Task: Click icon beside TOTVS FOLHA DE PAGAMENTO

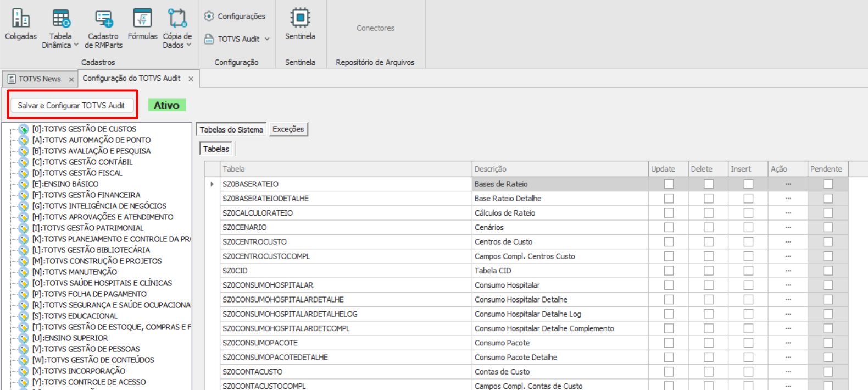Action: 24,294
